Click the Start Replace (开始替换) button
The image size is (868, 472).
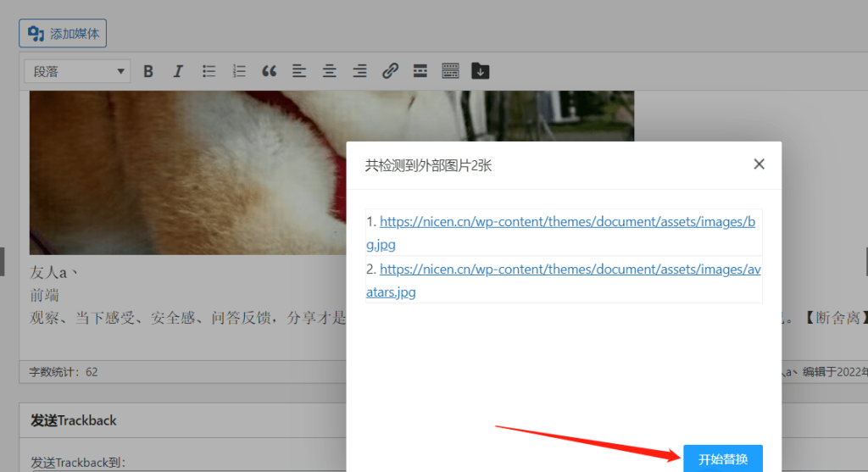pyautogui.click(x=723, y=458)
